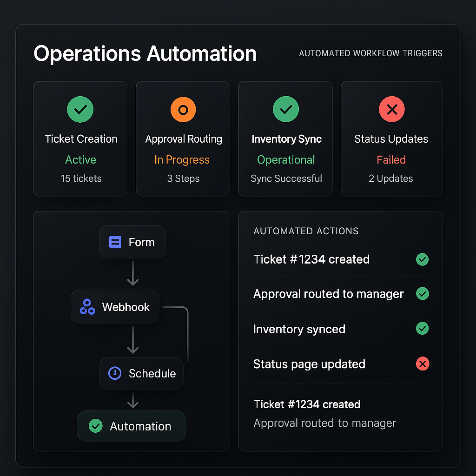
Task: Click the green checkmark icon on Ticket Creation
Action: pyautogui.click(x=80, y=110)
